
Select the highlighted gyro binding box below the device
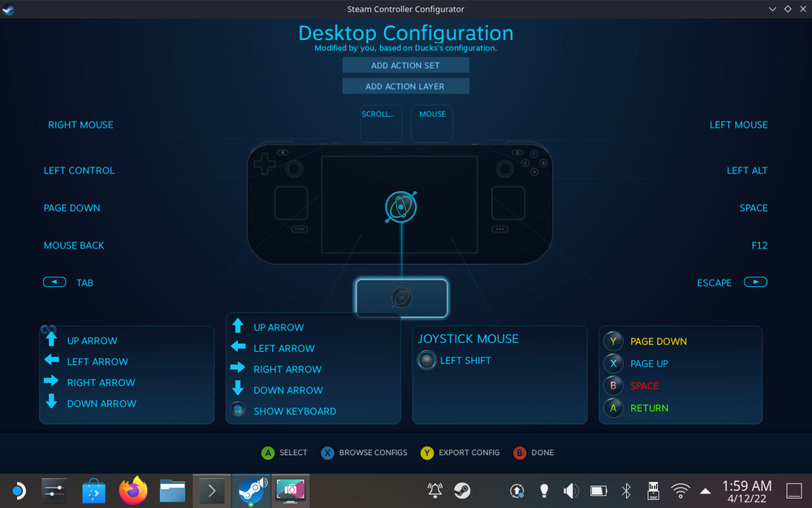[x=401, y=297]
